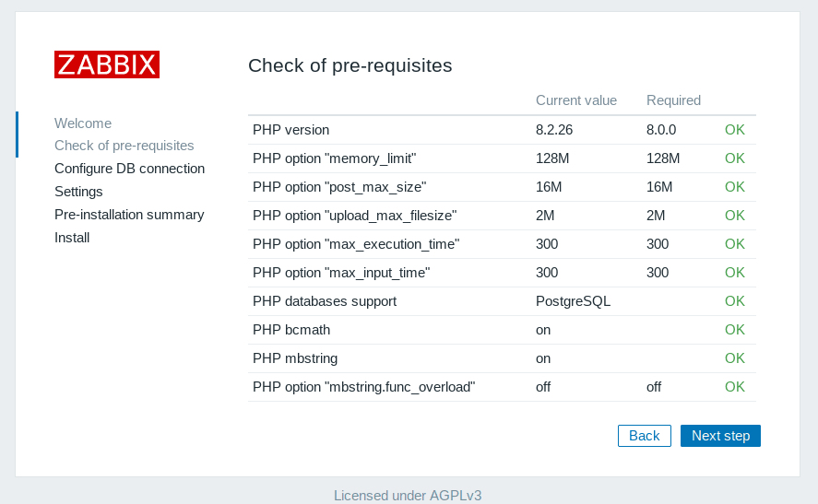Click OK status for mbstring.func_overload
This screenshot has width=818, height=504.
pos(734,387)
